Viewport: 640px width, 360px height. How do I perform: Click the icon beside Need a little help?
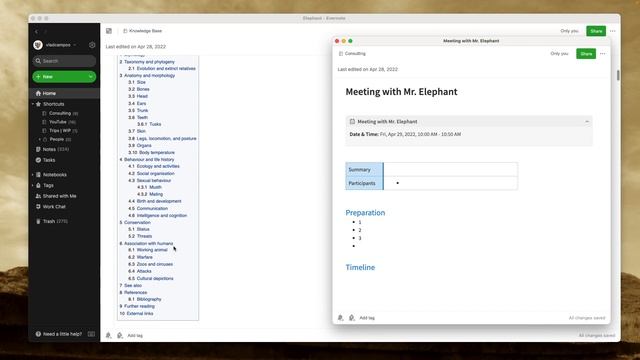pyautogui.click(x=91, y=334)
